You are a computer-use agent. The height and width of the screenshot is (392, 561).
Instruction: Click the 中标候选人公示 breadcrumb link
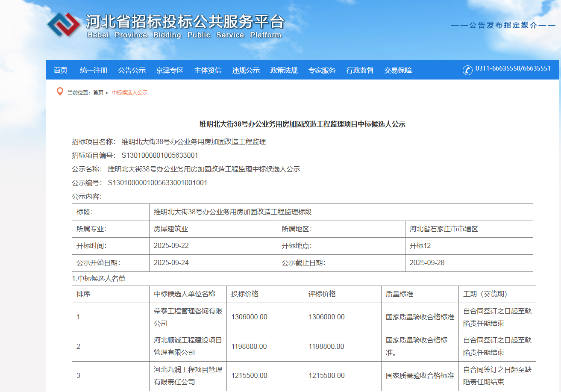[129, 93]
